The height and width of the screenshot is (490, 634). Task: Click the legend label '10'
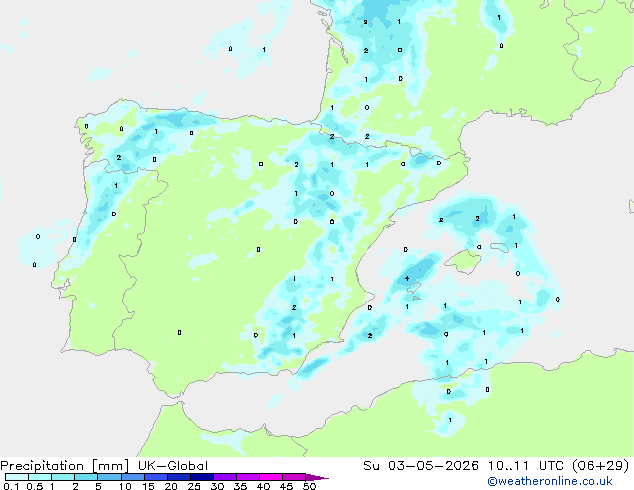[x=125, y=486]
